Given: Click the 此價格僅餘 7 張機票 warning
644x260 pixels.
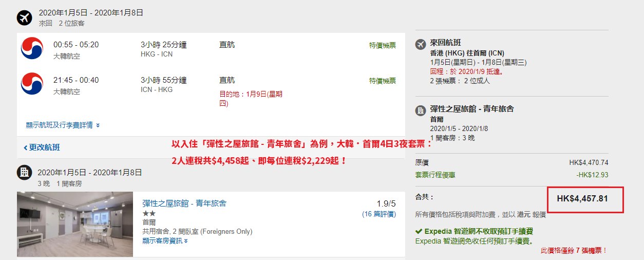Looking at the screenshot, I should (x=574, y=251).
